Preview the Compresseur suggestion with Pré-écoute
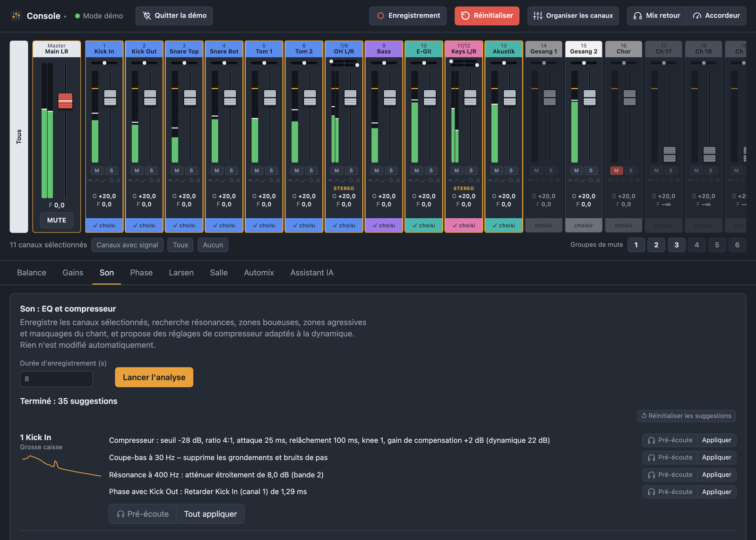Screen dimensions: 756x540 (670, 440)
